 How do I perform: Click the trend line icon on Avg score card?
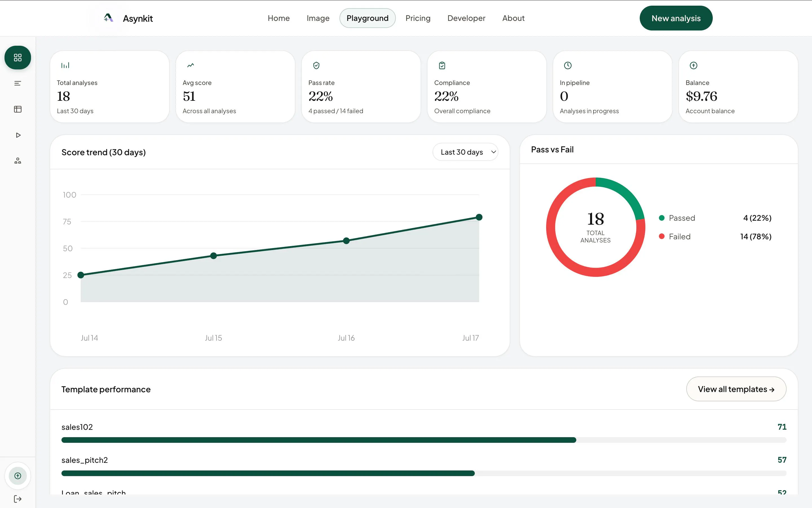[x=191, y=65]
